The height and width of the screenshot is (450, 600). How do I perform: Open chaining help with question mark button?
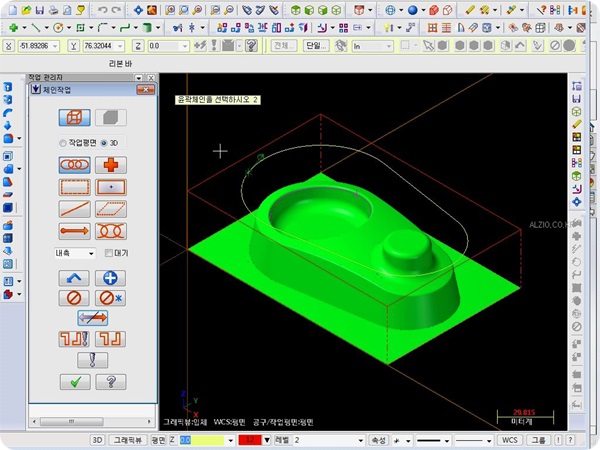click(x=111, y=382)
